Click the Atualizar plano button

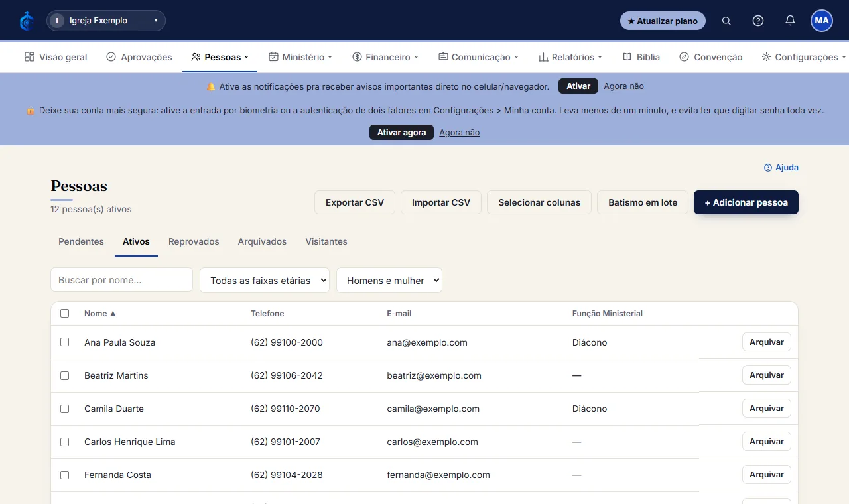[663, 21]
